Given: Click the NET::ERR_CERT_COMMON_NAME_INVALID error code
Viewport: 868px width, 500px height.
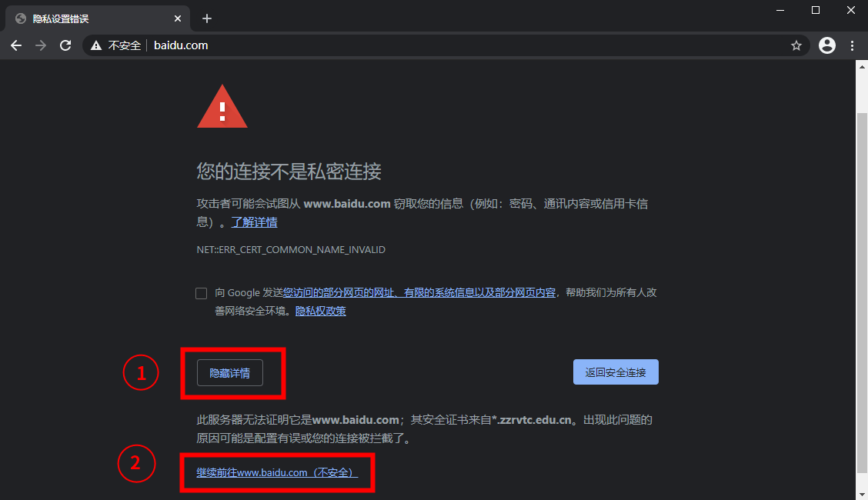Looking at the screenshot, I should coord(291,250).
